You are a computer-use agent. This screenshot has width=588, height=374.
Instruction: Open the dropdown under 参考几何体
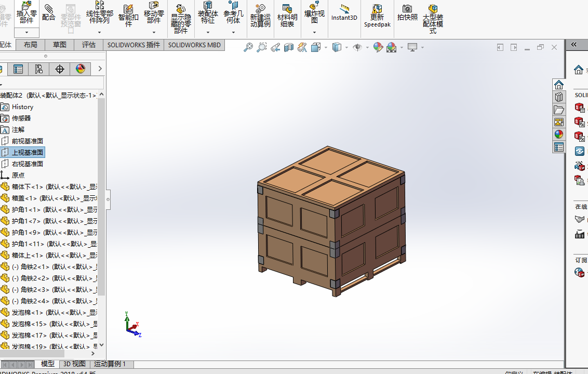click(x=233, y=32)
